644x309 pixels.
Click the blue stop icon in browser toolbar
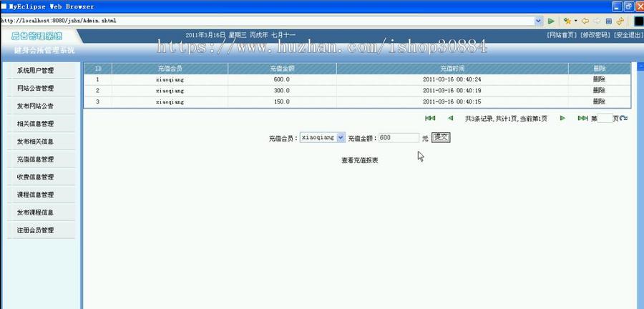pyautogui.click(x=609, y=21)
